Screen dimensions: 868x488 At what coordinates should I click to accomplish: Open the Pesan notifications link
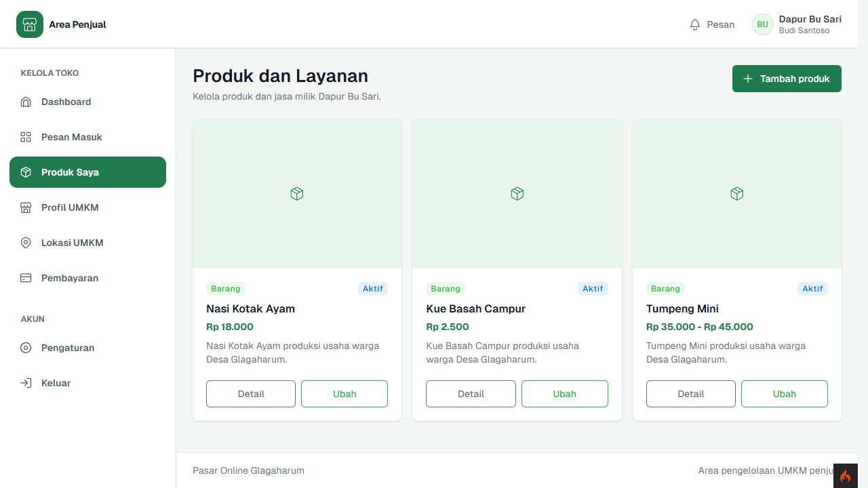coord(712,24)
